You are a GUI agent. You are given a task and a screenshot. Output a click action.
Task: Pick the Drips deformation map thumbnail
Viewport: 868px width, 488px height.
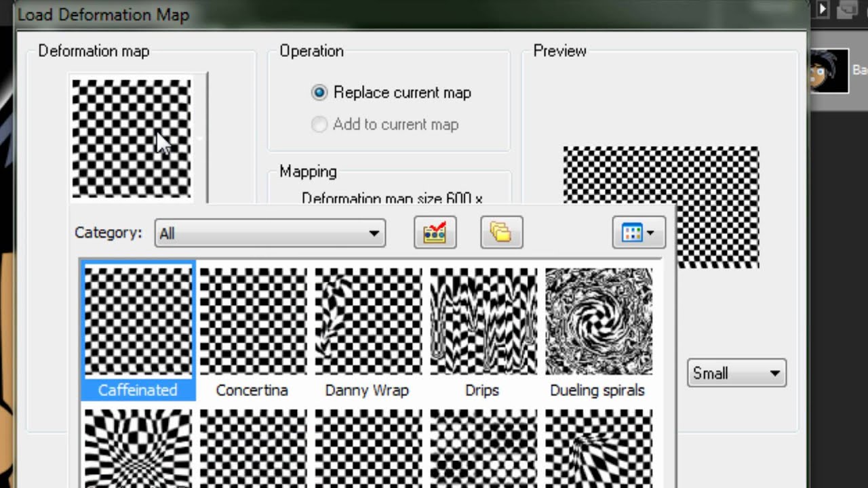(x=484, y=321)
